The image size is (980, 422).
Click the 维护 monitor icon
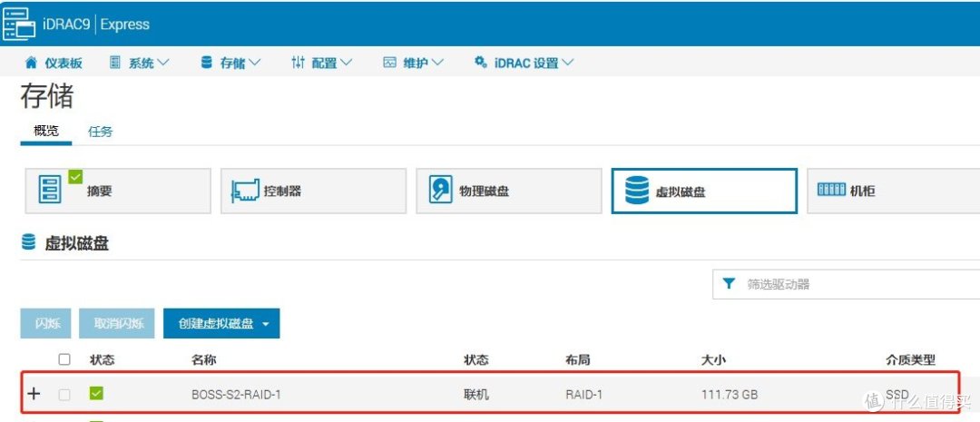click(390, 63)
